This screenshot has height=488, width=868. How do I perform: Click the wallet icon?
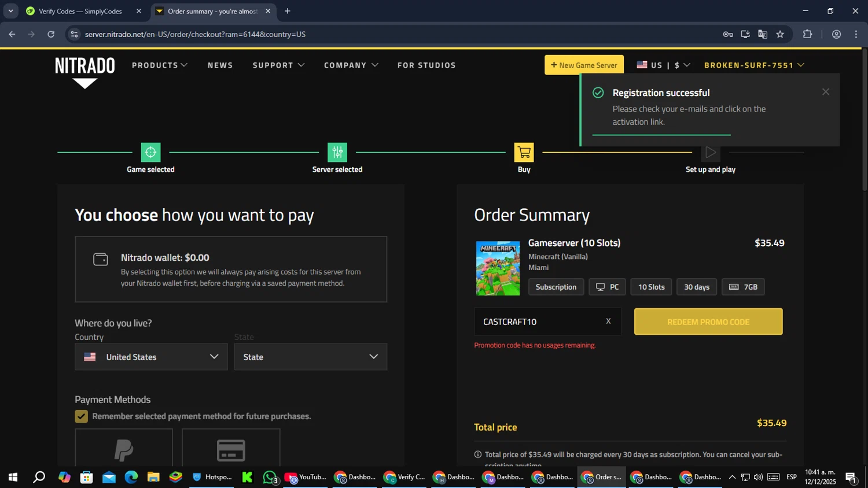pos(101,259)
